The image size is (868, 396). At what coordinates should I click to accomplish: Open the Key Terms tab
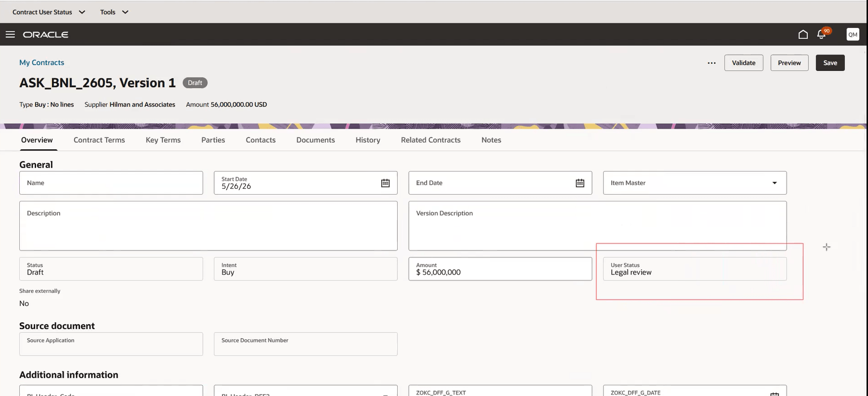point(163,140)
